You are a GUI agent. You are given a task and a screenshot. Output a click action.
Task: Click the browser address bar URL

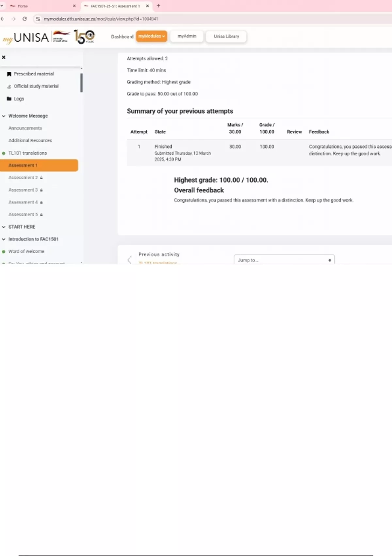click(101, 19)
